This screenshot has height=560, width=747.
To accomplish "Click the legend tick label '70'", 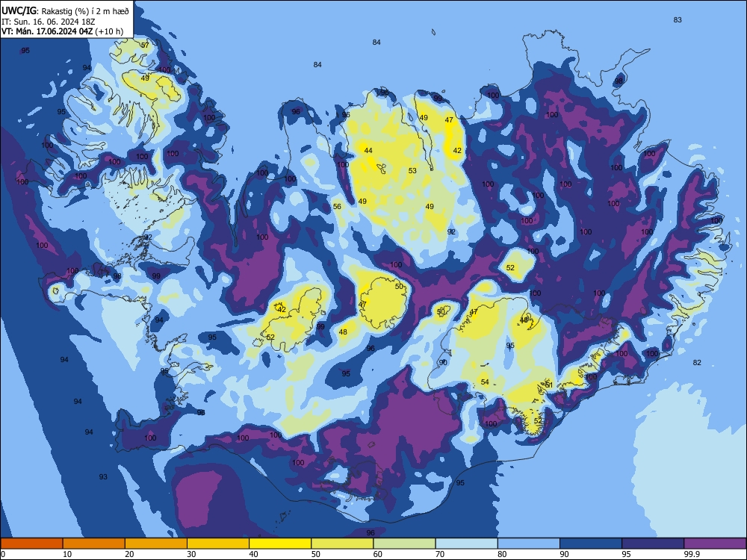I will tap(440, 554).
